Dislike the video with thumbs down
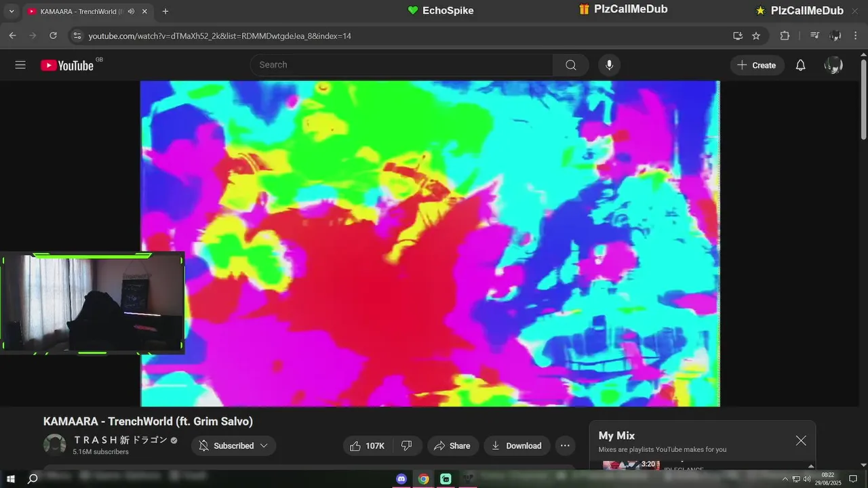 click(407, 446)
